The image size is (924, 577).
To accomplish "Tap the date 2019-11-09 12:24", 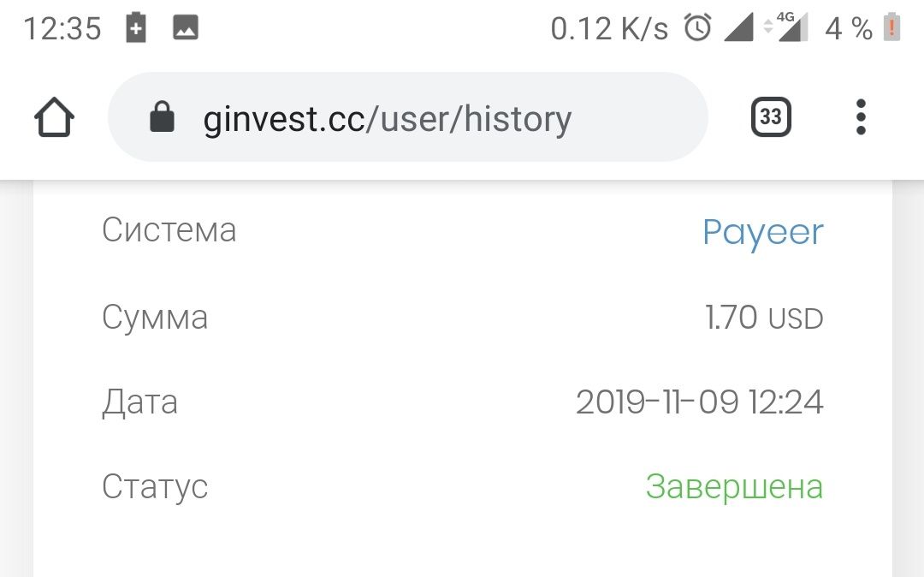I will 700,402.
